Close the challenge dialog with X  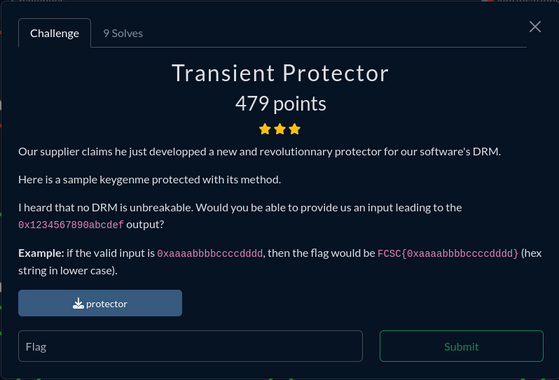[535, 27]
